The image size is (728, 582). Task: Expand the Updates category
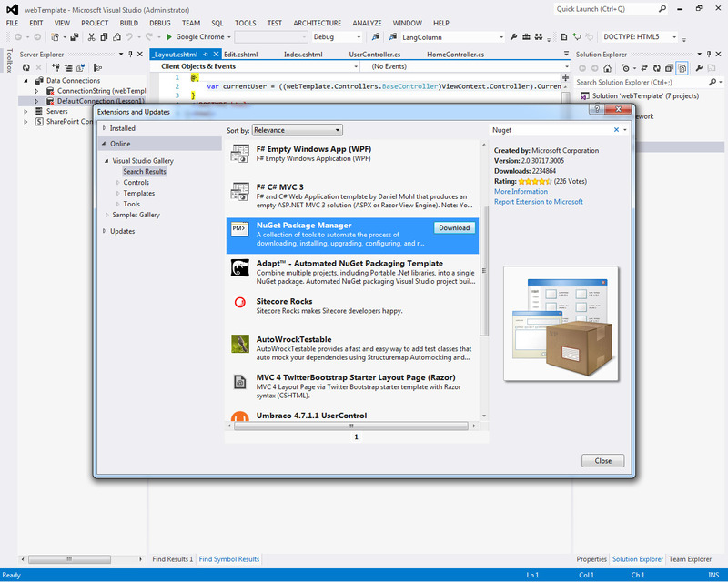[105, 231]
